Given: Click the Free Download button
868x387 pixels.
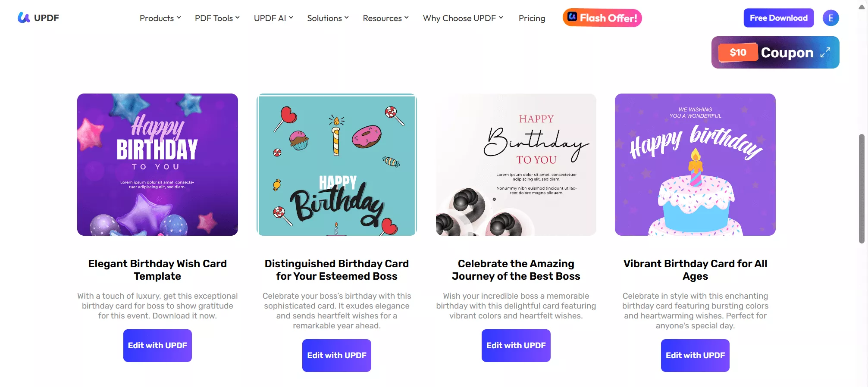Looking at the screenshot, I should pos(778,18).
